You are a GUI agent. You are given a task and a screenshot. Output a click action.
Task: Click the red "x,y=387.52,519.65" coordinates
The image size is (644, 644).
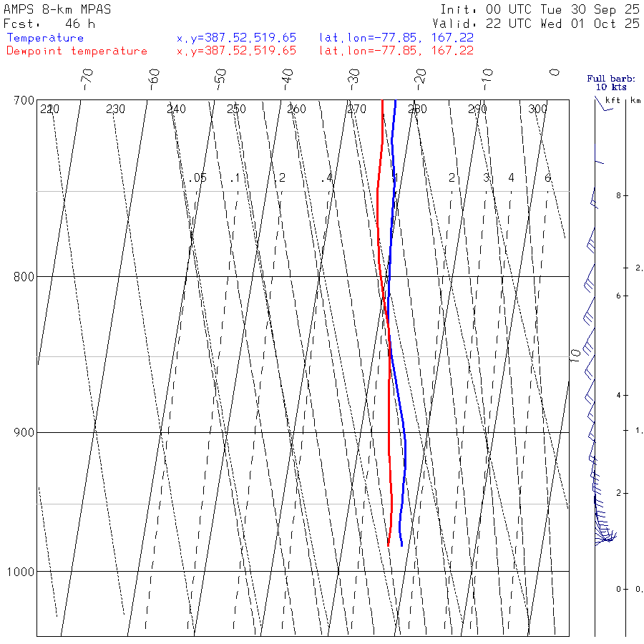(x=237, y=51)
